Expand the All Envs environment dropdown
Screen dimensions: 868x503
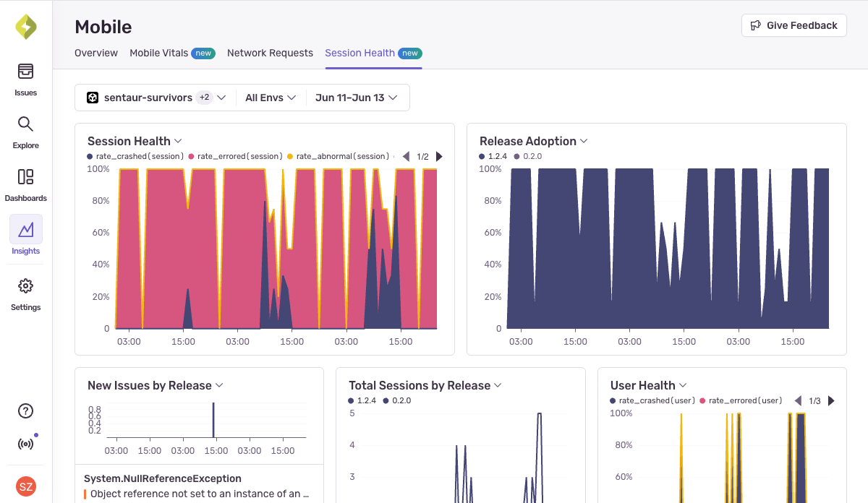[271, 97]
